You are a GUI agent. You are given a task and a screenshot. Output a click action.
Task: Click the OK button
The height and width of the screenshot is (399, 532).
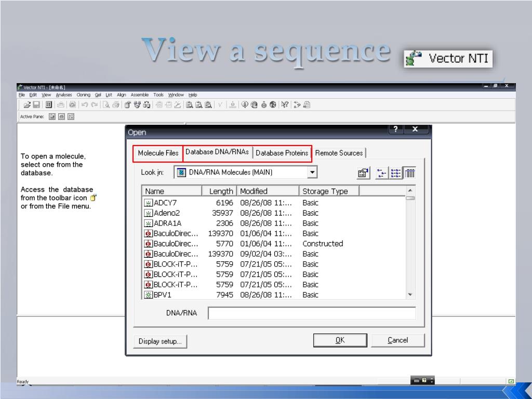click(x=340, y=340)
